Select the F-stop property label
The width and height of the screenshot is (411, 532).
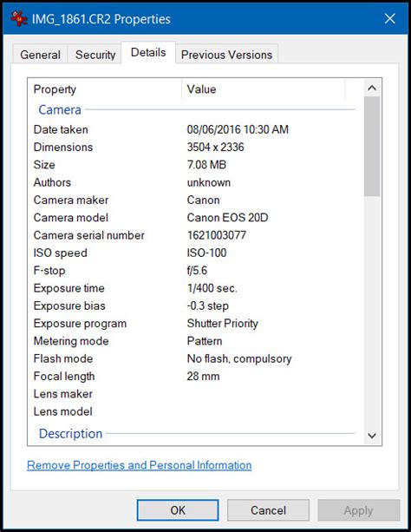tap(49, 271)
